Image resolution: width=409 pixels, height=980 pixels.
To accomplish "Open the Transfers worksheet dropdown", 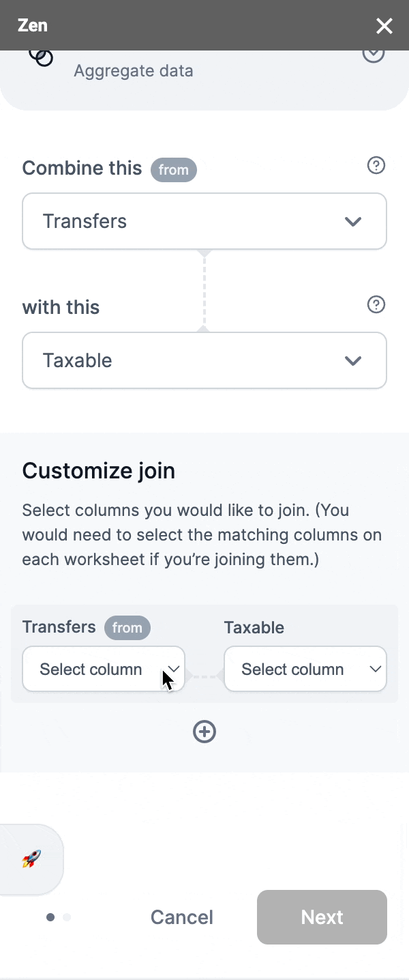I will pos(204,221).
